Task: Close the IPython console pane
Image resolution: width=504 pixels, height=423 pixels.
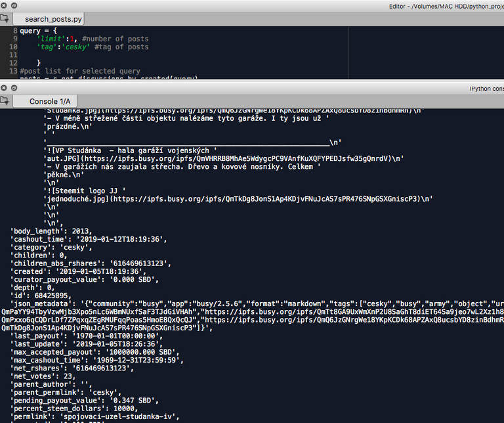Action: coord(4,88)
